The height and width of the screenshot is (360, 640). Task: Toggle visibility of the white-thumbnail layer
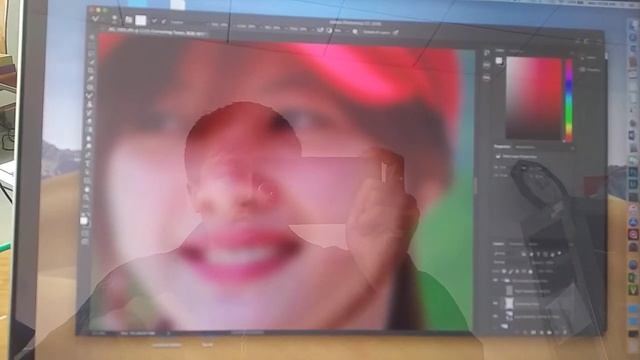point(496,303)
